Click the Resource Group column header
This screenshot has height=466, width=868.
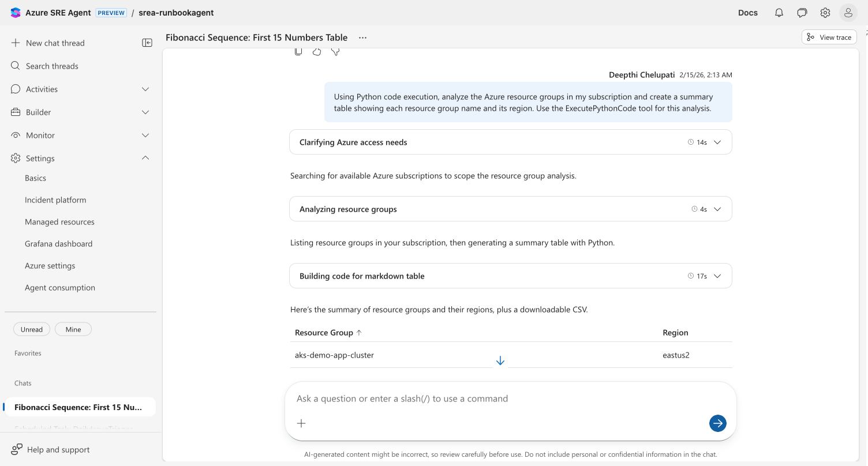point(324,333)
